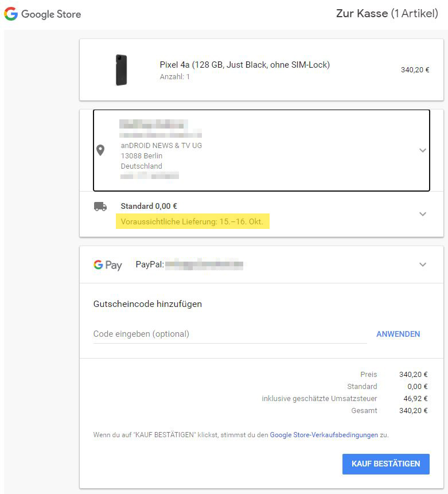Click the highlighted estimated delivery date text
Screen dimensions: 448x494
pyautogui.click(x=193, y=221)
